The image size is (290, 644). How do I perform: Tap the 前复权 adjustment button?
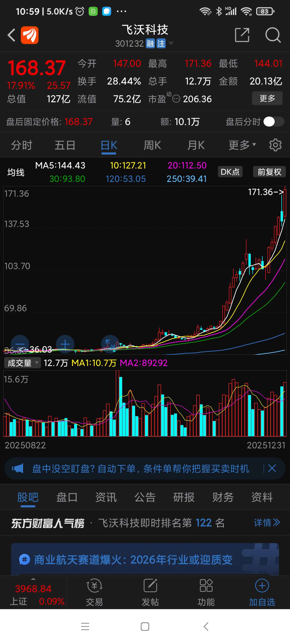tap(269, 172)
